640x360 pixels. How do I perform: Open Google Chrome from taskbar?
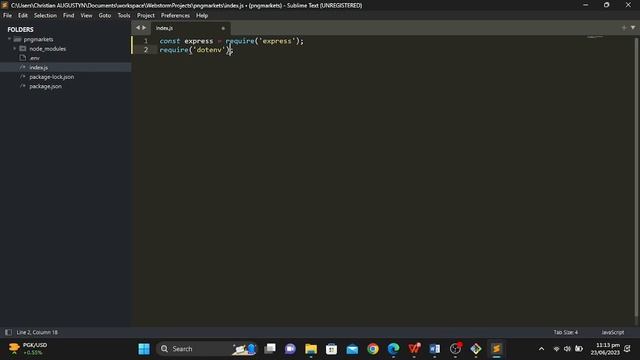point(373,349)
